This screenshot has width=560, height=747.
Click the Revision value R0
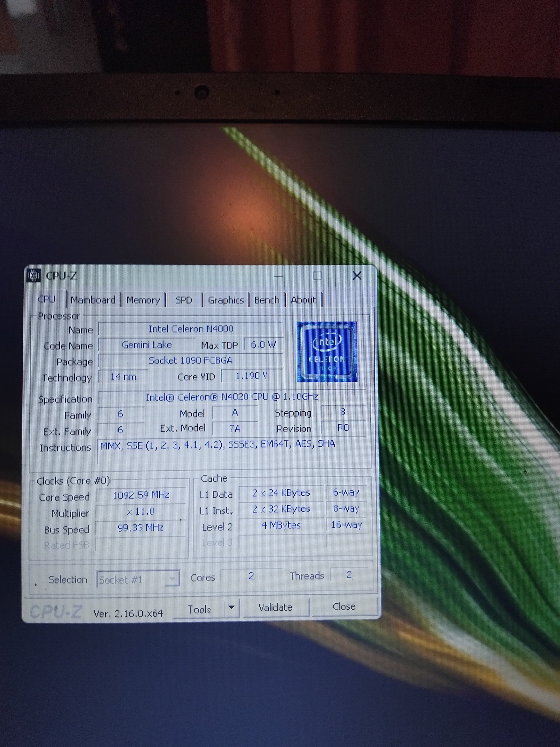point(343,427)
